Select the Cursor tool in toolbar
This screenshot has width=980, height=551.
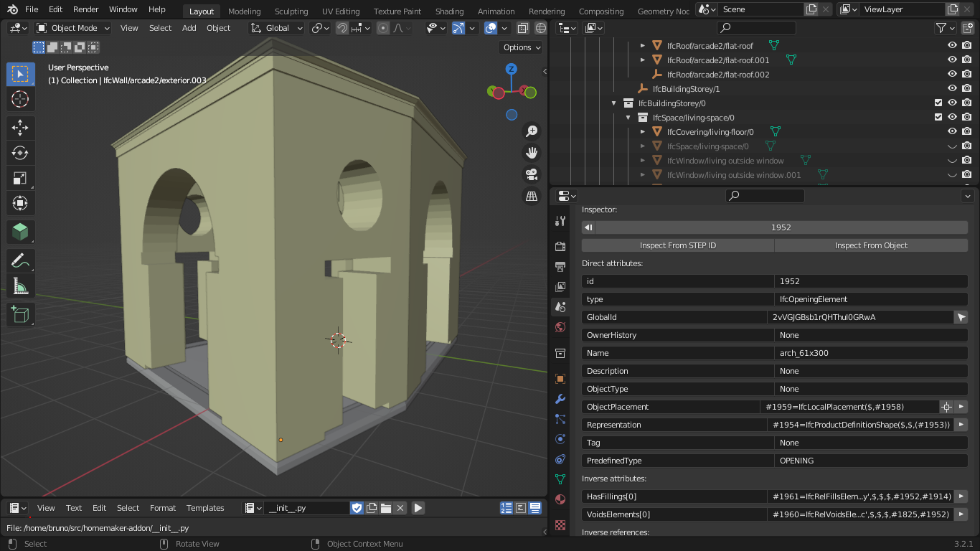click(20, 99)
